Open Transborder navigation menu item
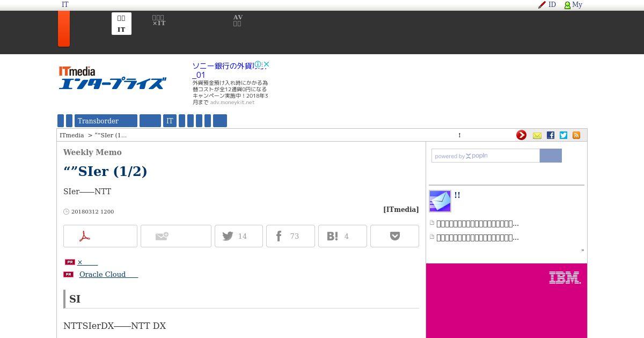 click(106, 121)
